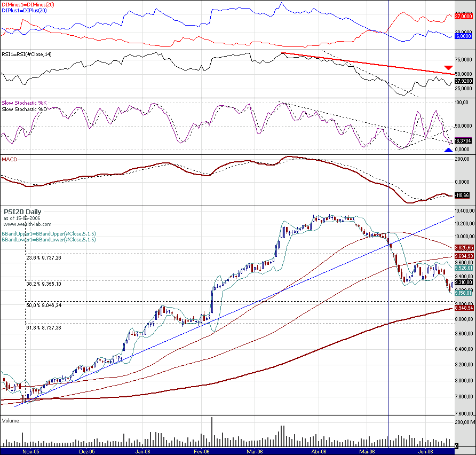
Task: Click the 200,00 M volume axis label
Action: pyautogui.click(x=465, y=422)
